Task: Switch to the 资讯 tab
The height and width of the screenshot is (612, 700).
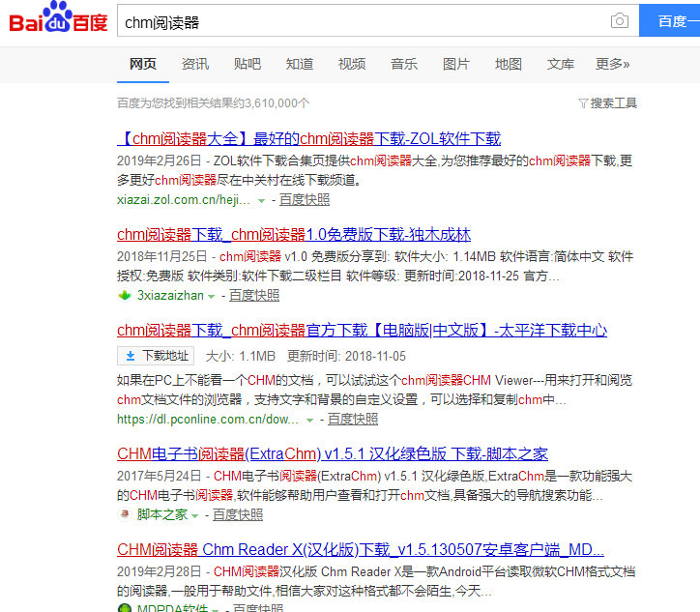Action: tap(195, 64)
